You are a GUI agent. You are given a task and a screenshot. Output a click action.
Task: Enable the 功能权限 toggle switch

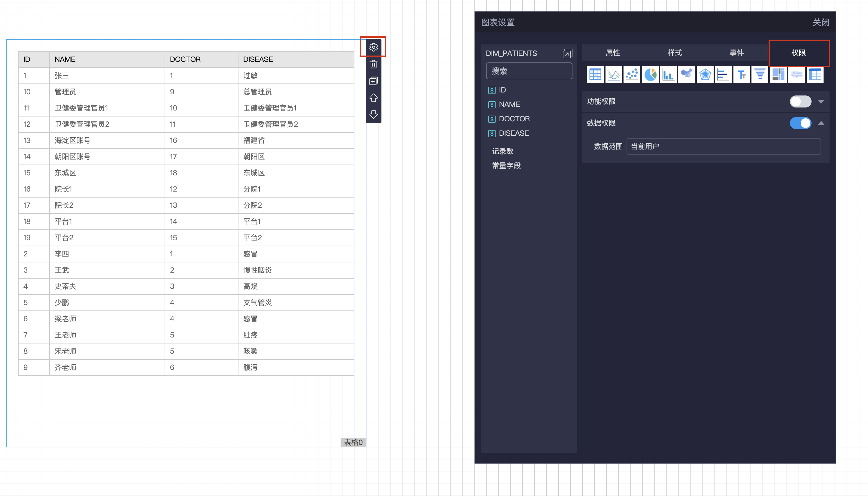(x=800, y=101)
